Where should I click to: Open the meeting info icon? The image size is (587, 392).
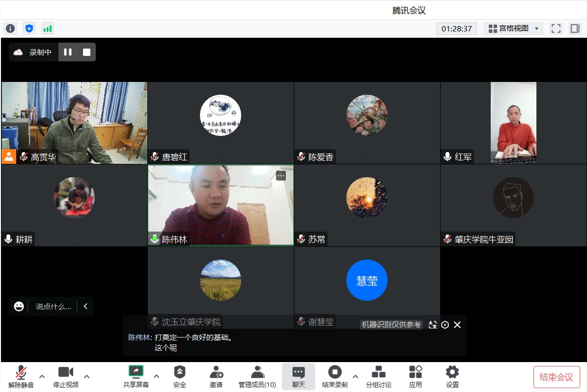10,28
